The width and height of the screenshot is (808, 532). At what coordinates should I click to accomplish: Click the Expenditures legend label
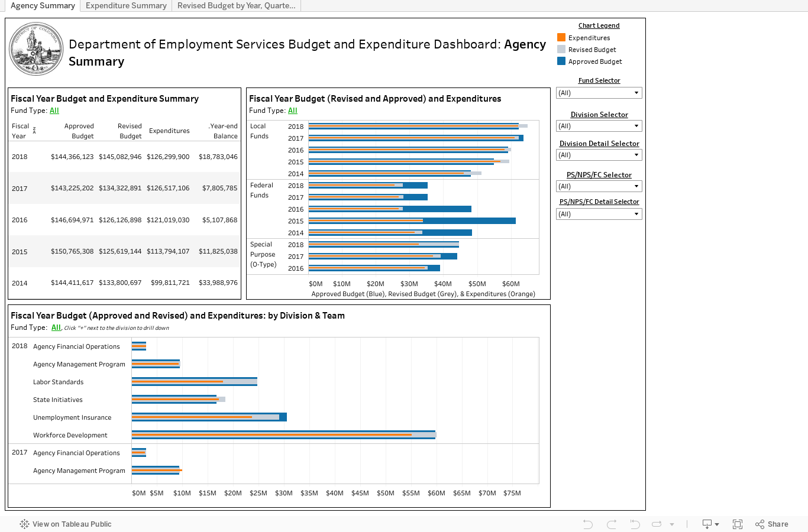(589, 38)
